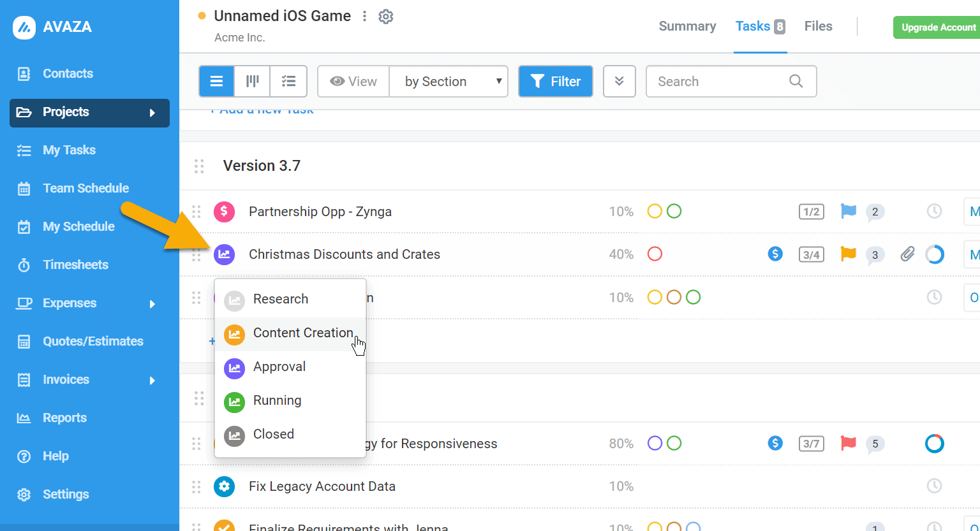Viewport: 980px width, 531px height.
Task: Switch to Kanban board view icon
Action: click(252, 81)
